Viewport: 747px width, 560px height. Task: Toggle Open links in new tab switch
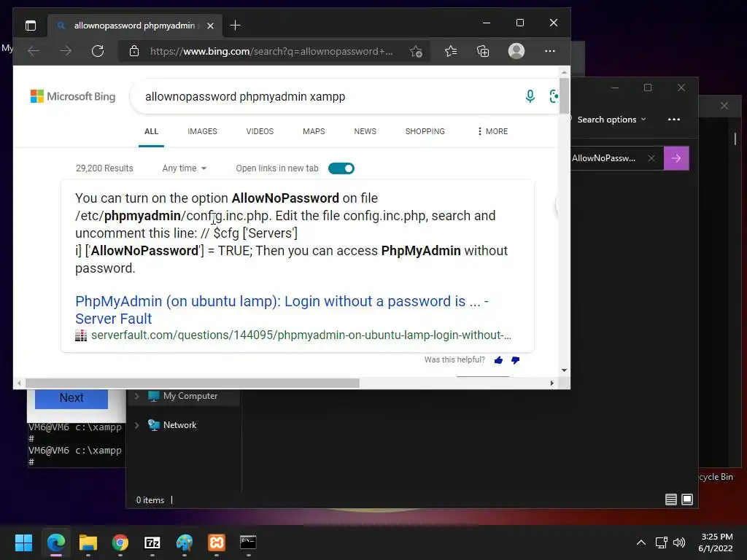point(341,168)
